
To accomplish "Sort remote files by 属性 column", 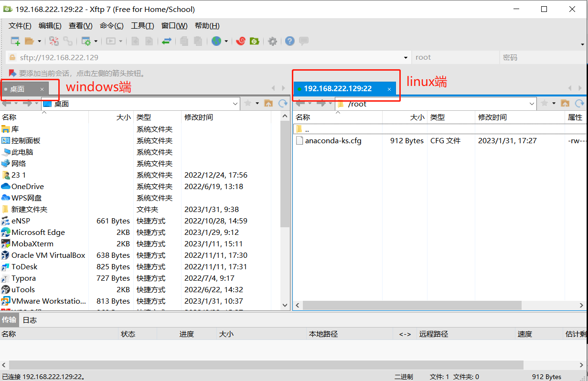I will click(575, 117).
